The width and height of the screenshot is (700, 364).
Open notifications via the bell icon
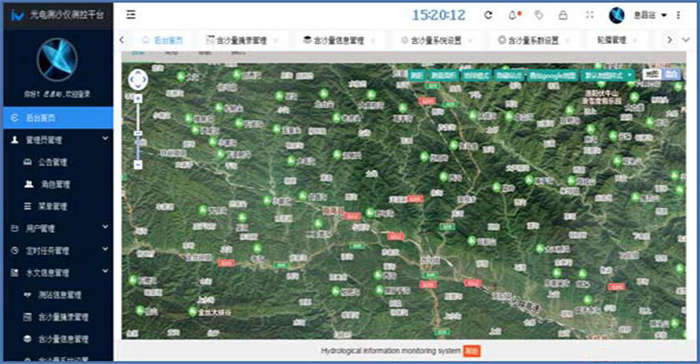coord(513,15)
